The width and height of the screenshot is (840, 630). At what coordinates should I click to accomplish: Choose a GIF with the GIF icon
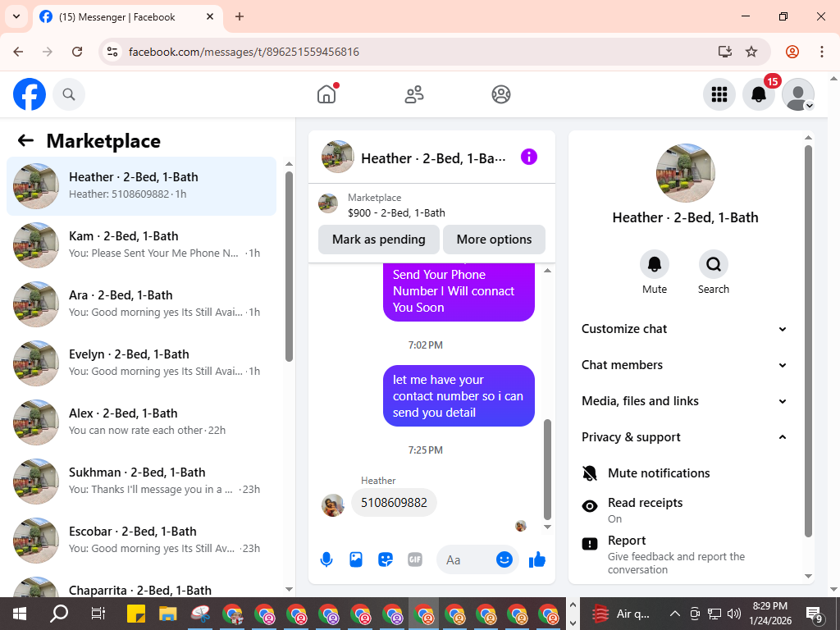click(414, 559)
